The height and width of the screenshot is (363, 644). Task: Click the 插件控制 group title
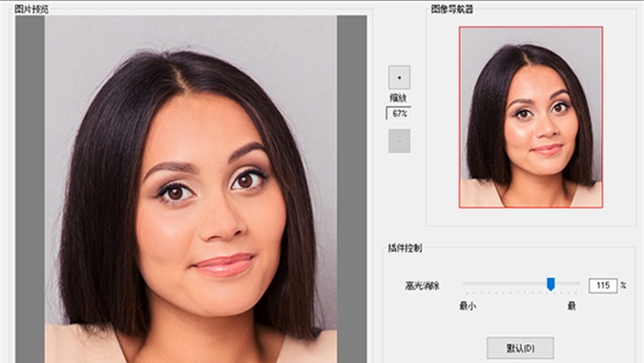(x=405, y=248)
